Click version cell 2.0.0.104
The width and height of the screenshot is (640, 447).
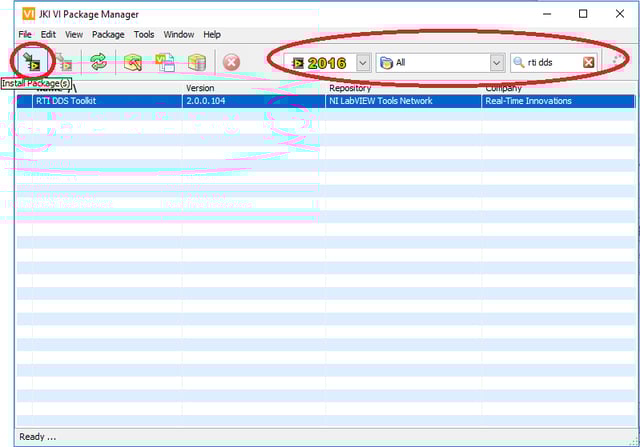point(206,101)
